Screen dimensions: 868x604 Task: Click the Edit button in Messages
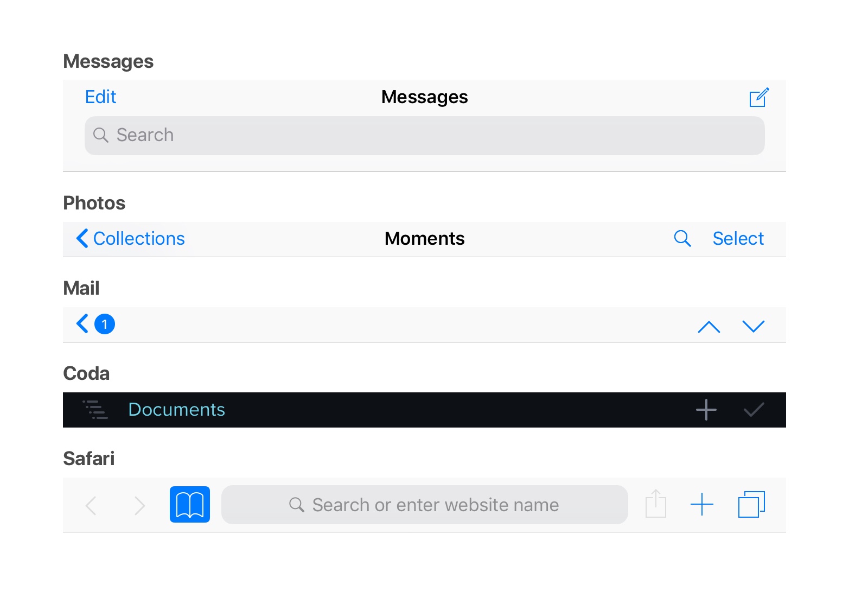(101, 97)
